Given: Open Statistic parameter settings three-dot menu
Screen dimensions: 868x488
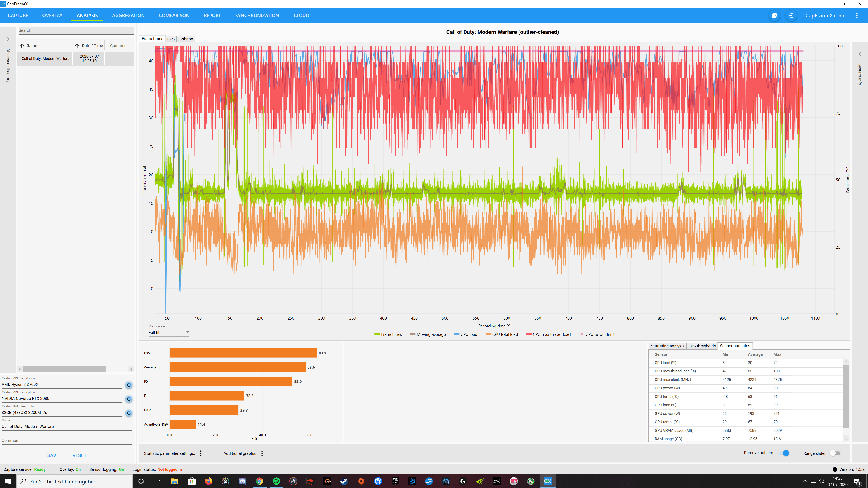Looking at the screenshot, I should 201,453.
